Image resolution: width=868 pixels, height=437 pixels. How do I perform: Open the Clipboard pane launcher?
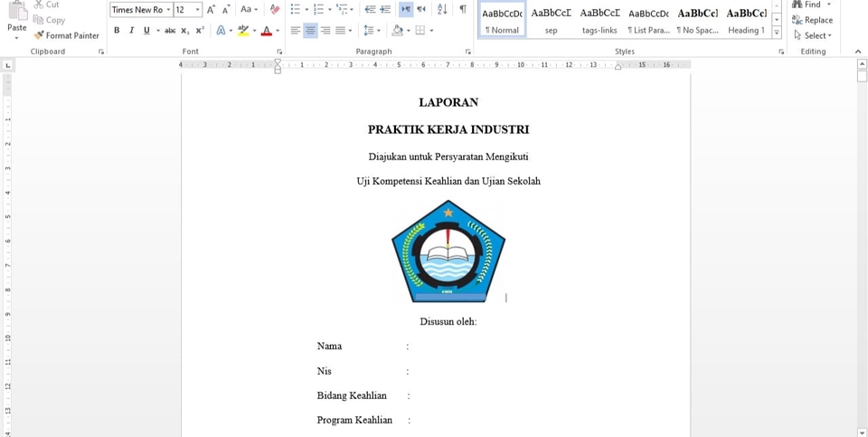pyautogui.click(x=100, y=52)
